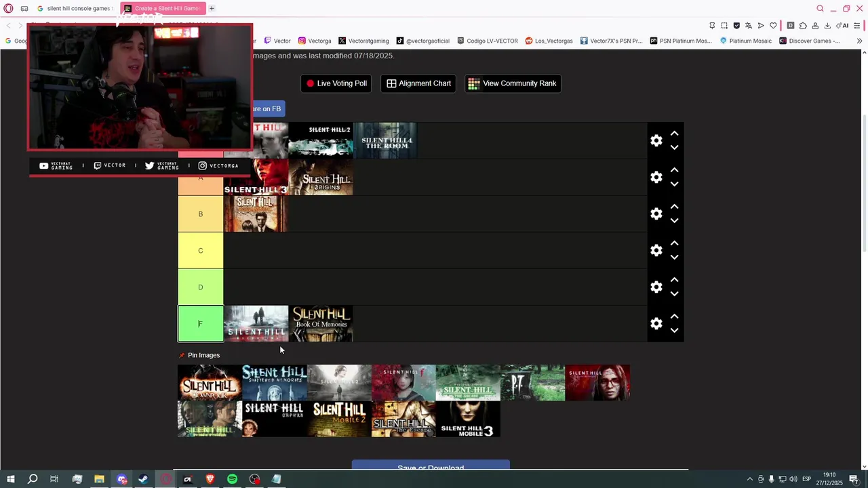Add page to bookmarks with heart icon

coord(773,26)
